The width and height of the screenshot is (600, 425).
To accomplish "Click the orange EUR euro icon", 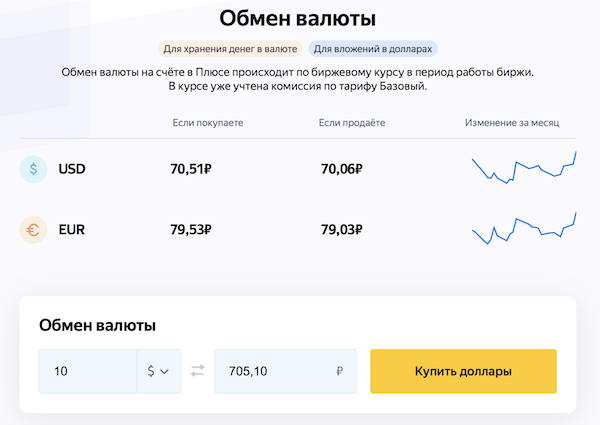I will [33, 230].
